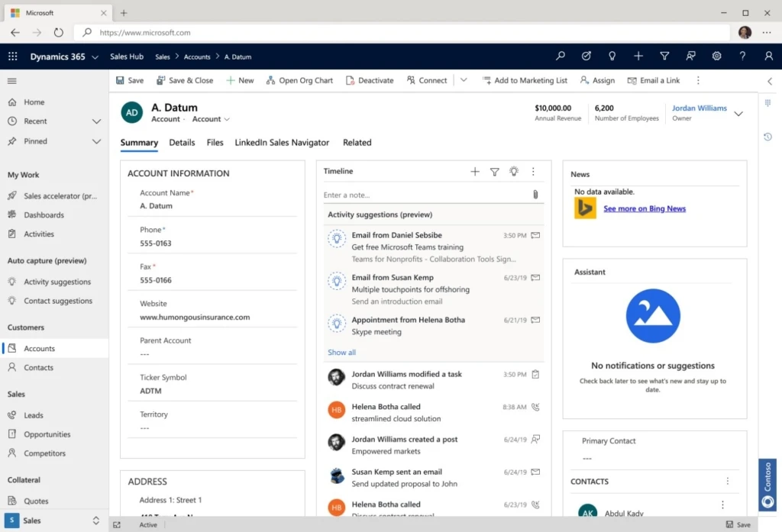Switch to the Details tab
The height and width of the screenshot is (532, 782).
183,143
